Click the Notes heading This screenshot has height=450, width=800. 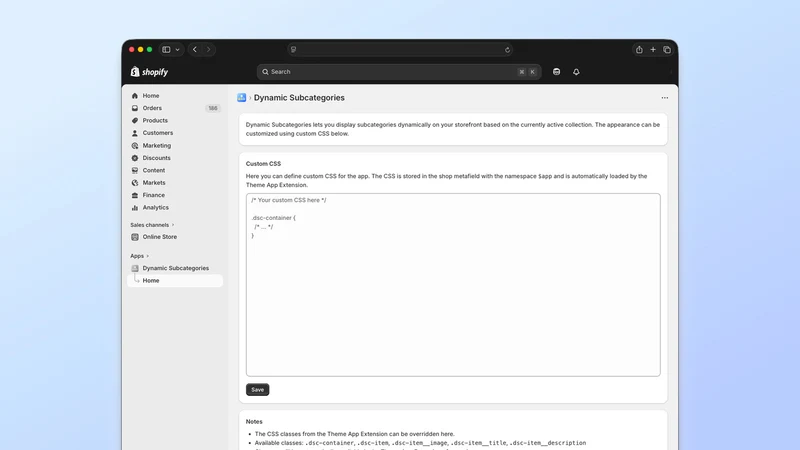coord(254,421)
